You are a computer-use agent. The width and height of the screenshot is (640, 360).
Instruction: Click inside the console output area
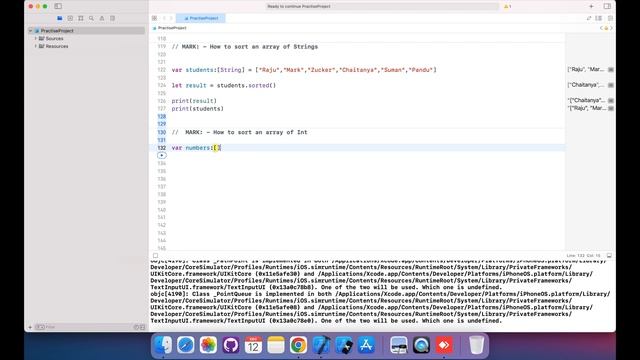(382, 291)
